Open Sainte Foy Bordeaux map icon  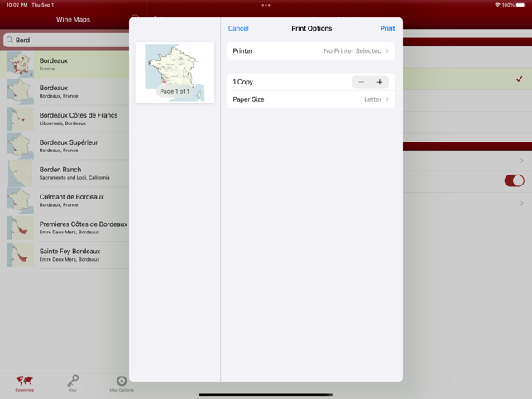[20, 255]
